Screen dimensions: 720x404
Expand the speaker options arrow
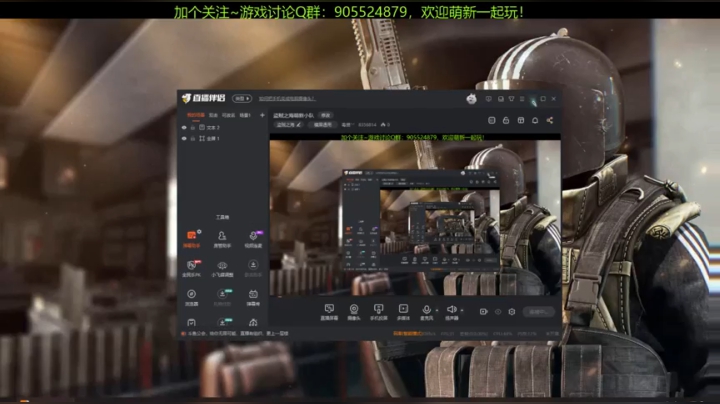tap(461, 310)
